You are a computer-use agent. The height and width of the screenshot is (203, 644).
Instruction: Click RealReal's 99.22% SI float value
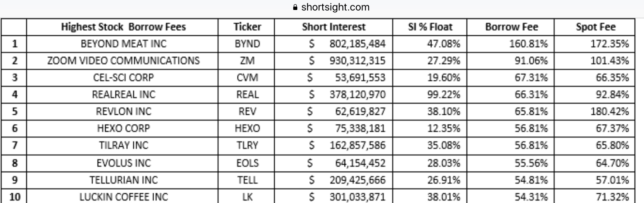click(x=443, y=94)
